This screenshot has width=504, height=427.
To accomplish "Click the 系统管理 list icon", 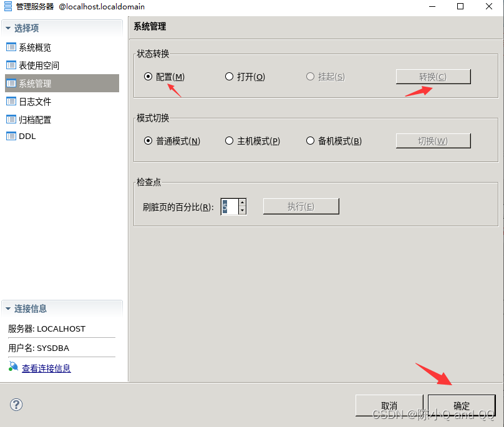I will 11,83.
